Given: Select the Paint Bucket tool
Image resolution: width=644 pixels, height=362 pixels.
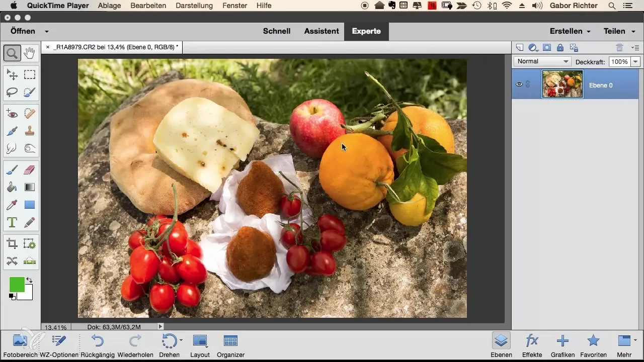Looking at the screenshot, I should (12, 188).
